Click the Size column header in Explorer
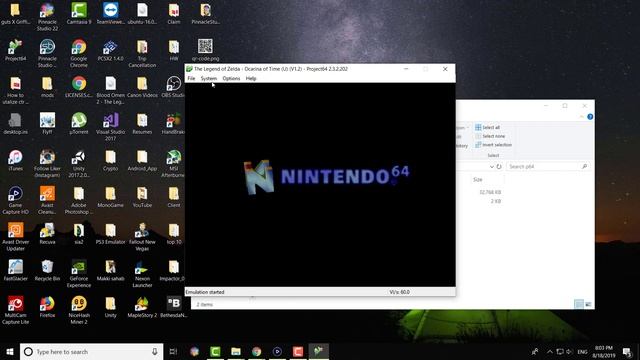The image size is (640, 360). coord(478,180)
